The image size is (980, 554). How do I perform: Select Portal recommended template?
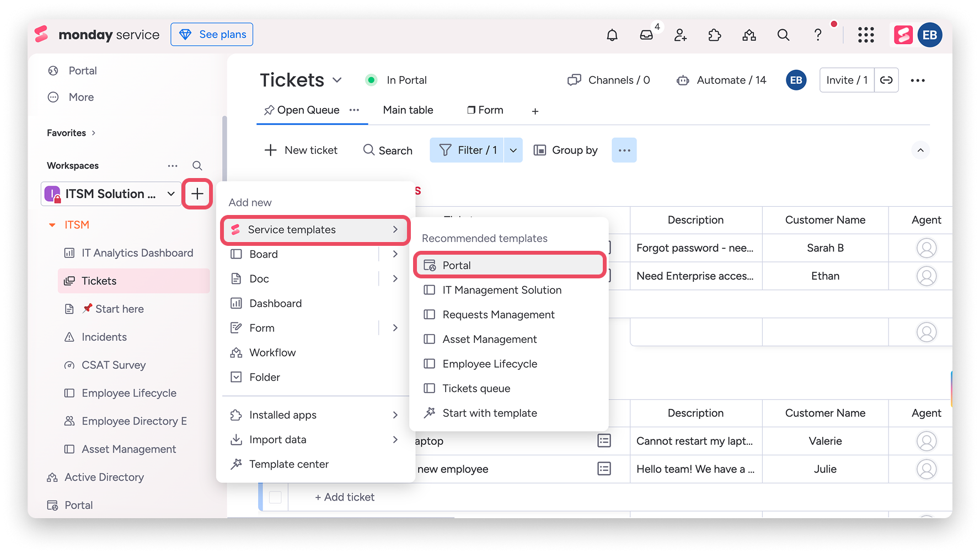(x=509, y=265)
